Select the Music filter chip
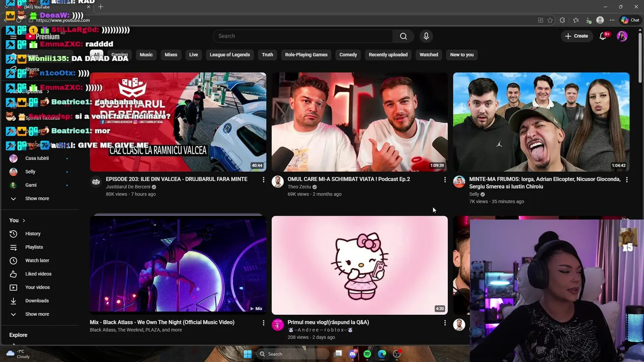644x362 pixels. coord(146,55)
